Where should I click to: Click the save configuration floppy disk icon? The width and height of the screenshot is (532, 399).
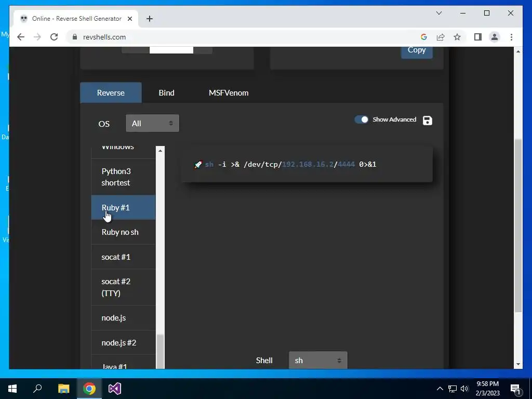[x=427, y=121]
